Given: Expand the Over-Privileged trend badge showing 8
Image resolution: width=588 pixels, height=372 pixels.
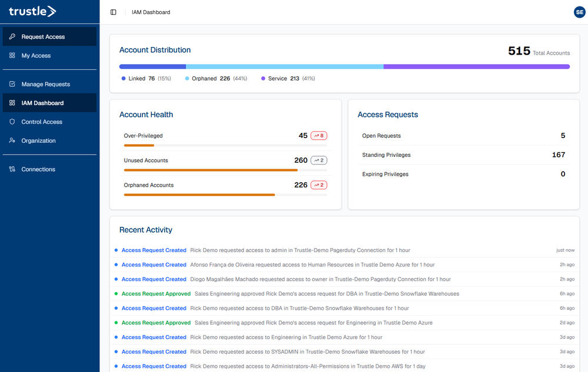Looking at the screenshot, I should pos(319,135).
